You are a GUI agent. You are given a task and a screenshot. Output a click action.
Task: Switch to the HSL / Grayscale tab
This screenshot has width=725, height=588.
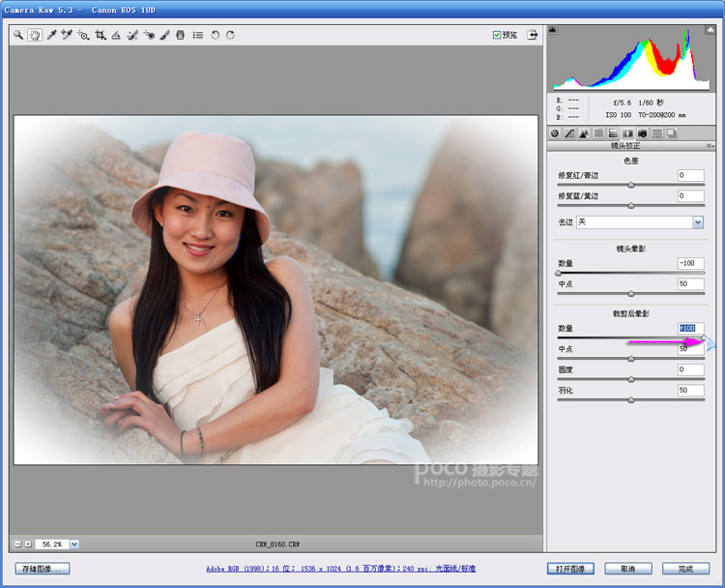tap(598, 133)
